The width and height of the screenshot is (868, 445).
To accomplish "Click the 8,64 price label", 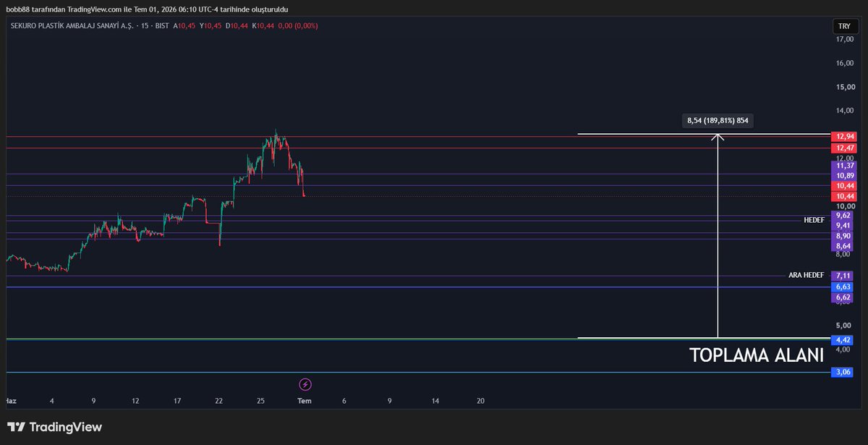I will click(843, 246).
